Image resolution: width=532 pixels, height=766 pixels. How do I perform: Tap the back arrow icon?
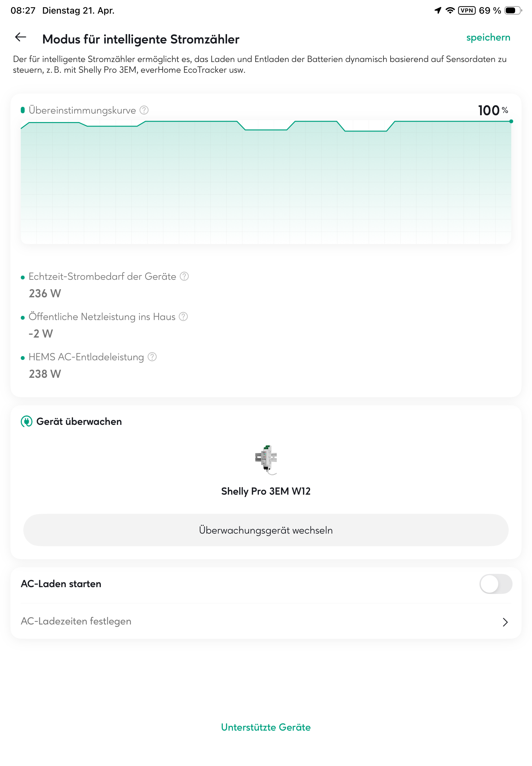[21, 37]
